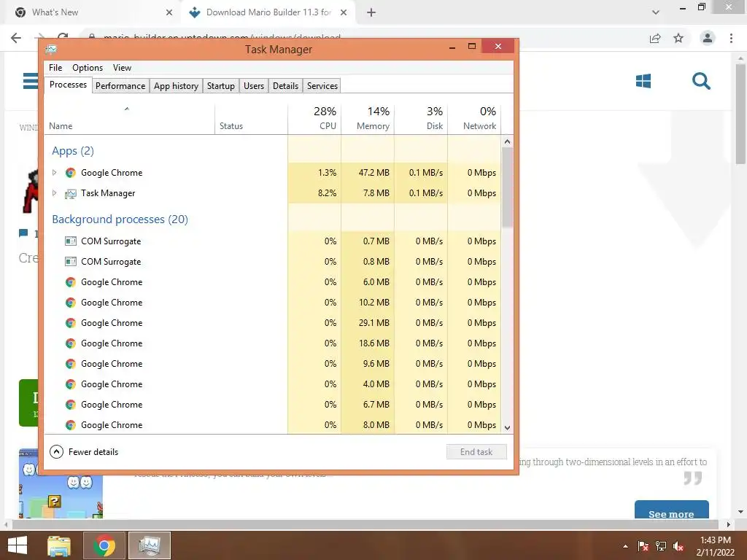Click the Uptodown search magnifier icon
Screen dimensions: 747x560
[701, 81]
